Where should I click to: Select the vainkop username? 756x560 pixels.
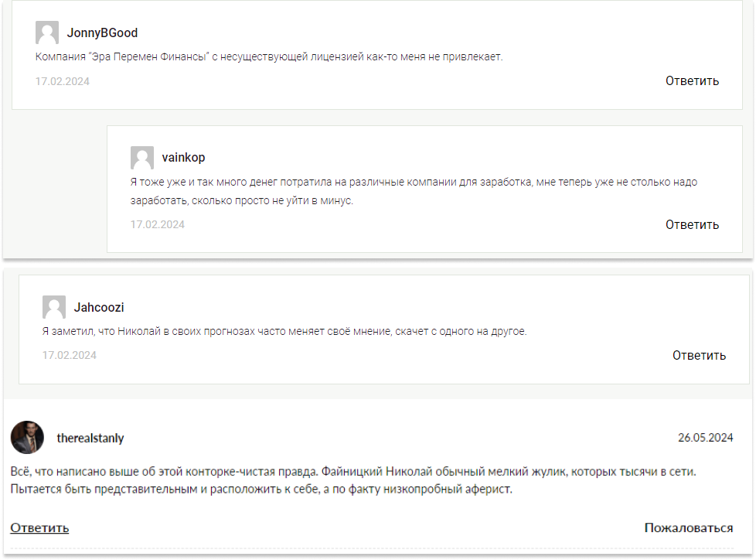183,158
